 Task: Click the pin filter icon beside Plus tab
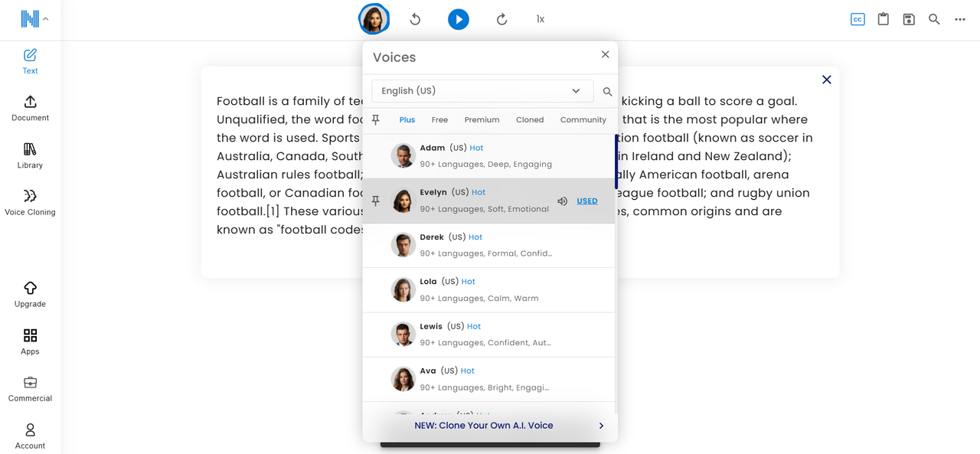(x=375, y=119)
